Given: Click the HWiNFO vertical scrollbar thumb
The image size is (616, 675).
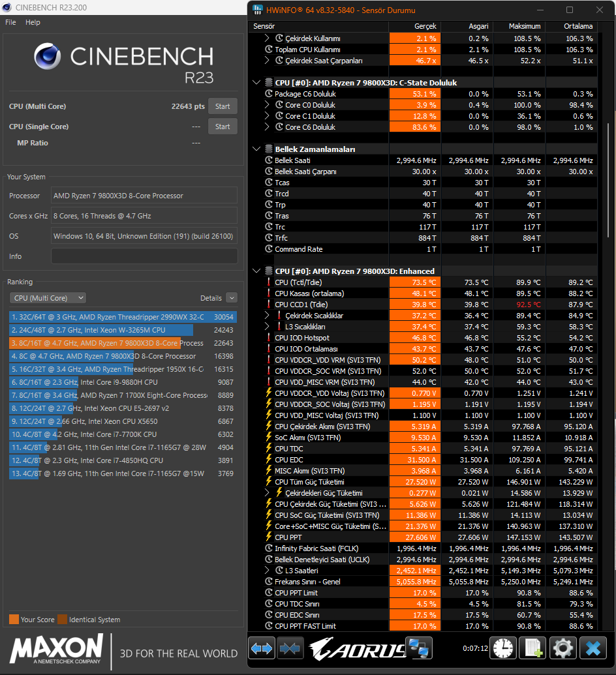Looking at the screenshot, I should click(x=608, y=180).
